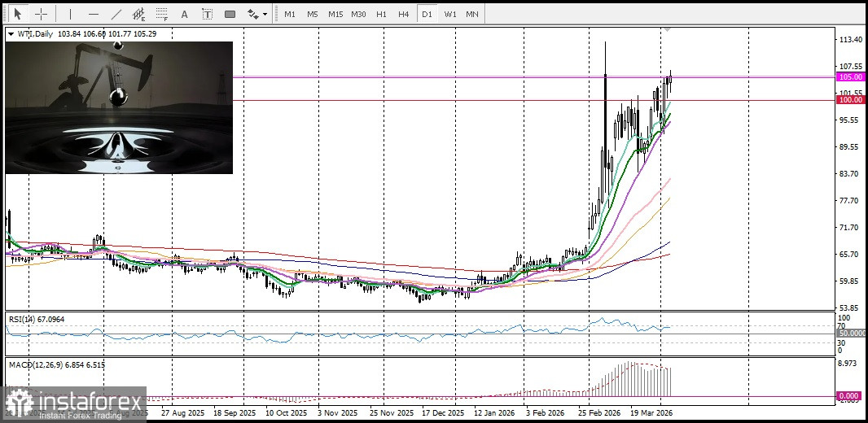Screen dimensions: 868x423
Task: Switch chart to MN monthly timeframe
Action: click(x=472, y=14)
